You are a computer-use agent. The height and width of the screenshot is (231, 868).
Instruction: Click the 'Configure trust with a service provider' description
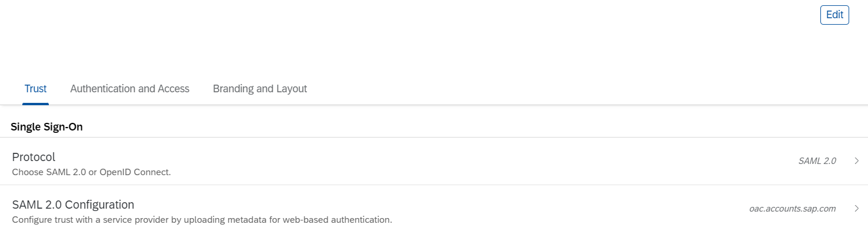pos(202,220)
